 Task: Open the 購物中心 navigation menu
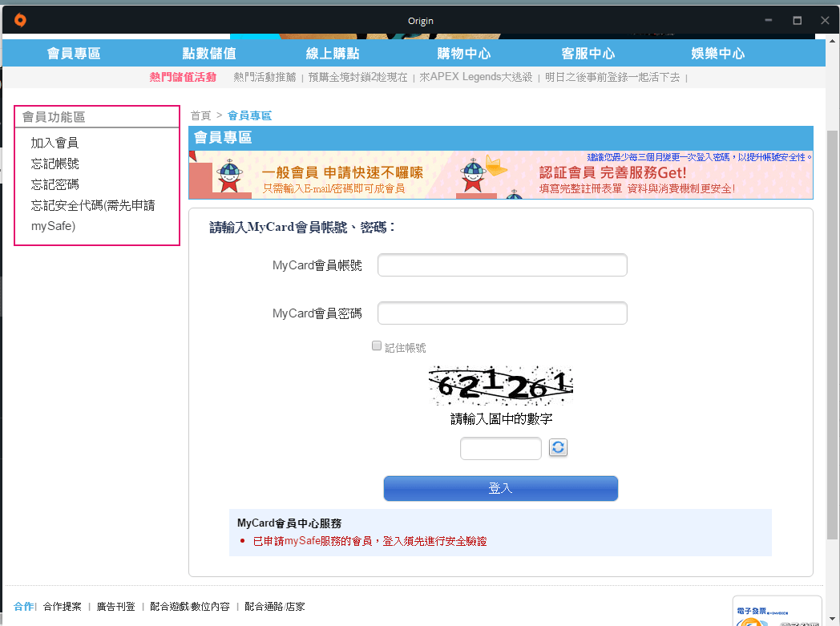tap(464, 54)
